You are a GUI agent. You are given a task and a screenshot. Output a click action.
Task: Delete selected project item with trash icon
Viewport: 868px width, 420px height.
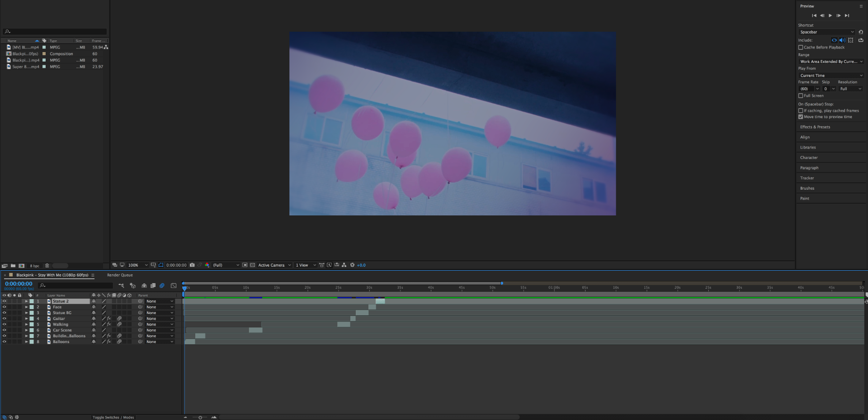(x=47, y=266)
